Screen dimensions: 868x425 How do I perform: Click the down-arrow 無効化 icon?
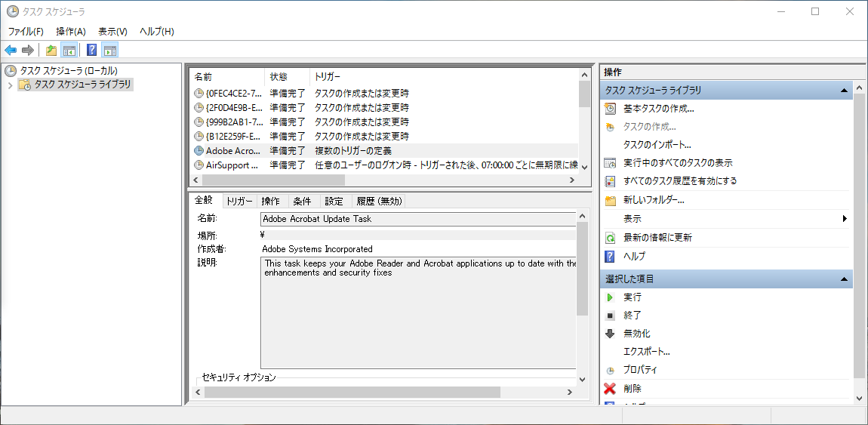coord(610,334)
